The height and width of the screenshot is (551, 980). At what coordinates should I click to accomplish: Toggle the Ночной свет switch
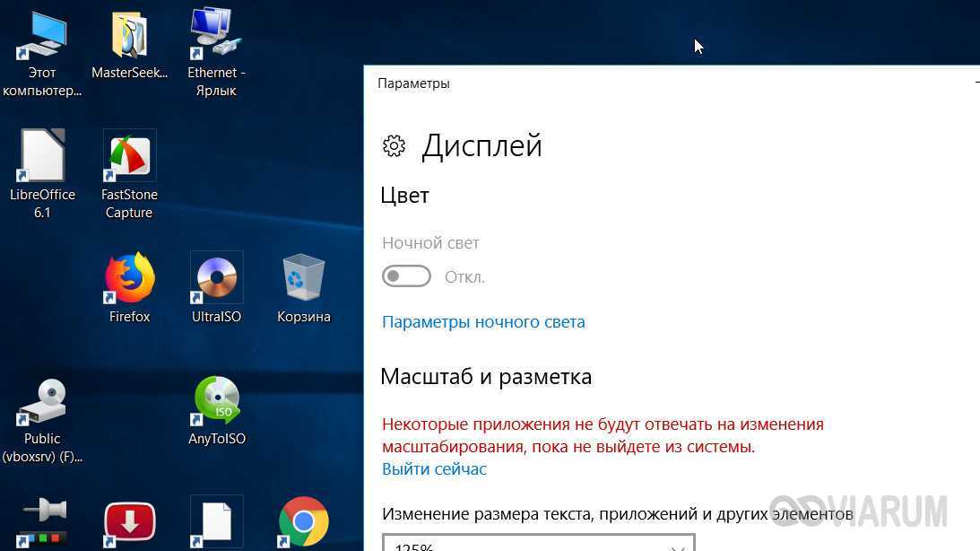[x=406, y=276]
